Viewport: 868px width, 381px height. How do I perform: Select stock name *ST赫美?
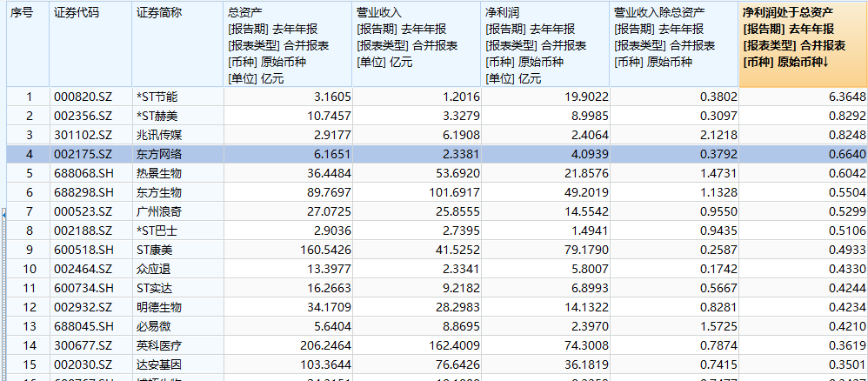point(157,117)
